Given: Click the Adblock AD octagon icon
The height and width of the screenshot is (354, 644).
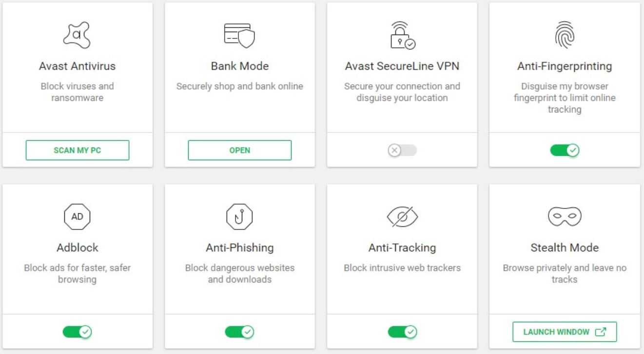Looking at the screenshot, I should tap(77, 217).
